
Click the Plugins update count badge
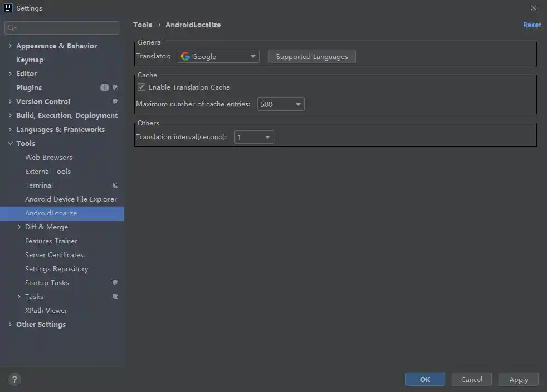pos(104,88)
